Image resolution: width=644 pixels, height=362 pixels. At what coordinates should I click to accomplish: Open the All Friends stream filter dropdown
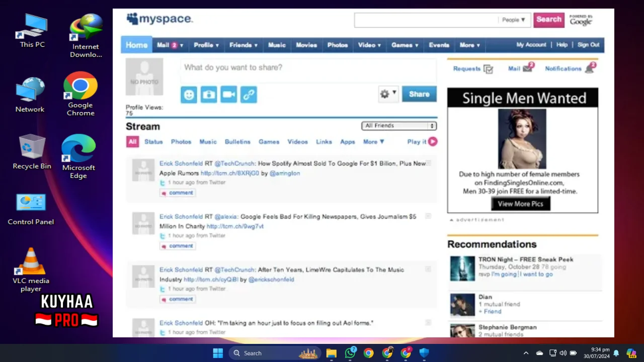click(x=399, y=126)
